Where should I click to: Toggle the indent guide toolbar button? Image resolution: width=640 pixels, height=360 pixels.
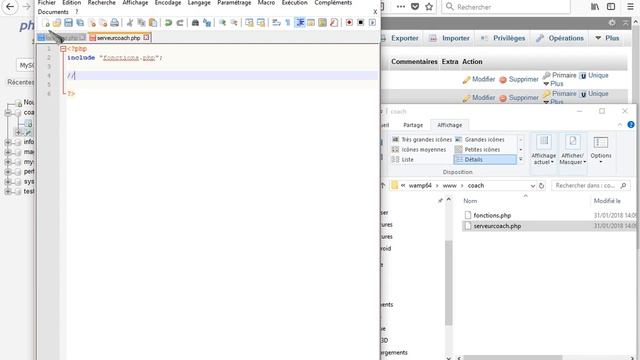(x=300, y=23)
